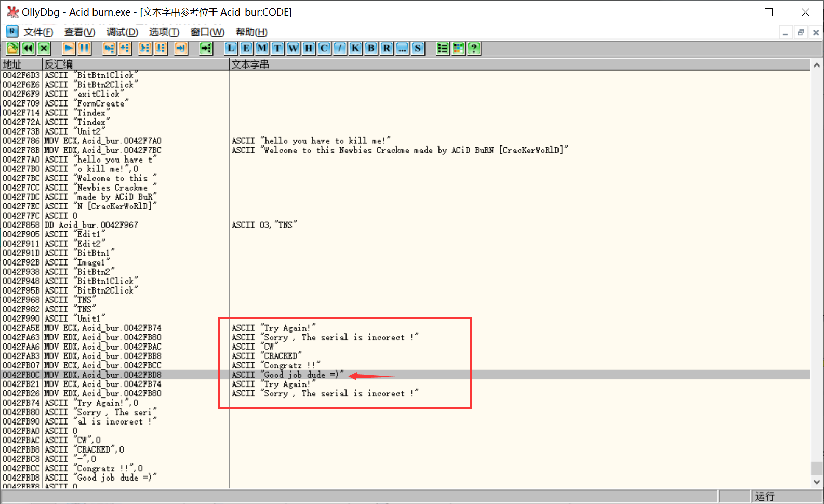The width and height of the screenshot is (824, 504).
Task: Open CPU window with C button
Action: (324, 48)
